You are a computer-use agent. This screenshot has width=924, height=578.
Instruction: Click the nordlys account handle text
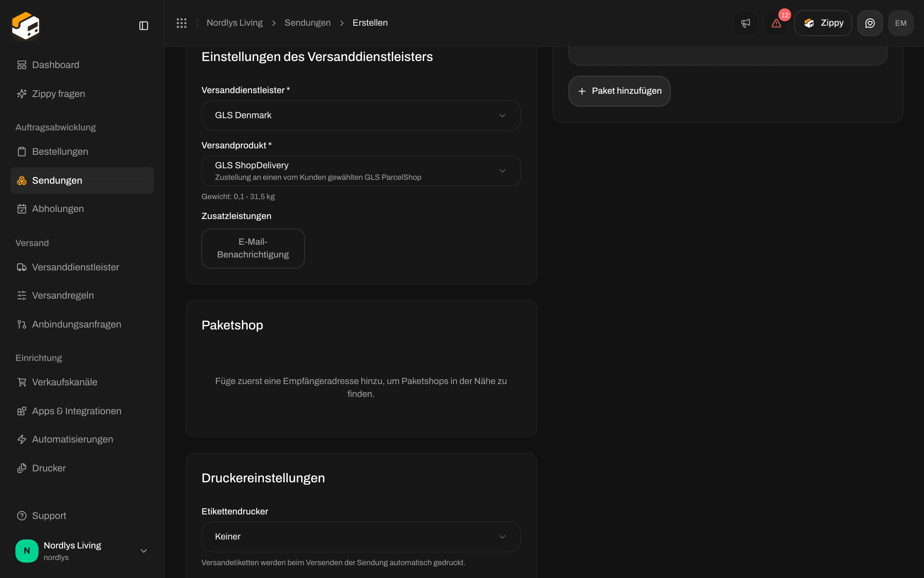point(56,557)
